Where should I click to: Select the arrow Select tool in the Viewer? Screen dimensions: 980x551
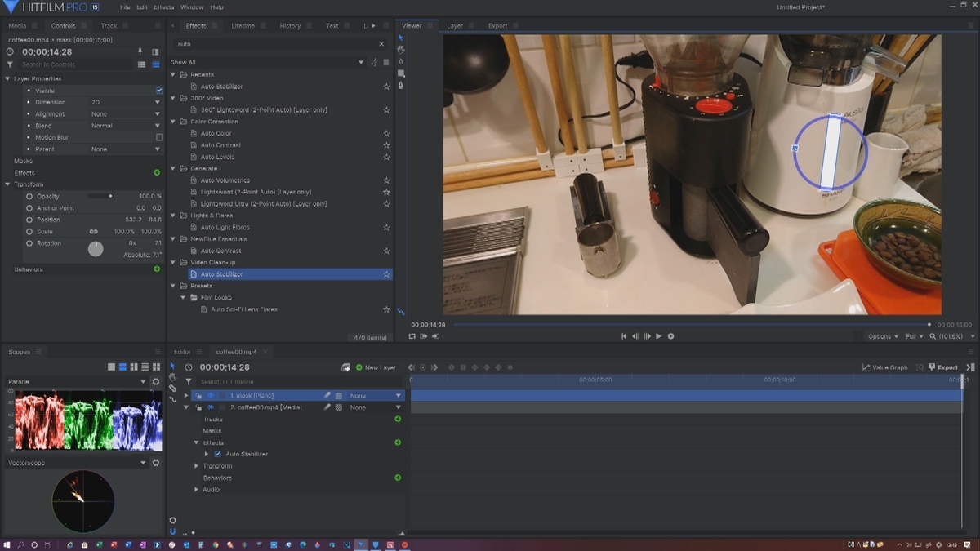[401, 38]
